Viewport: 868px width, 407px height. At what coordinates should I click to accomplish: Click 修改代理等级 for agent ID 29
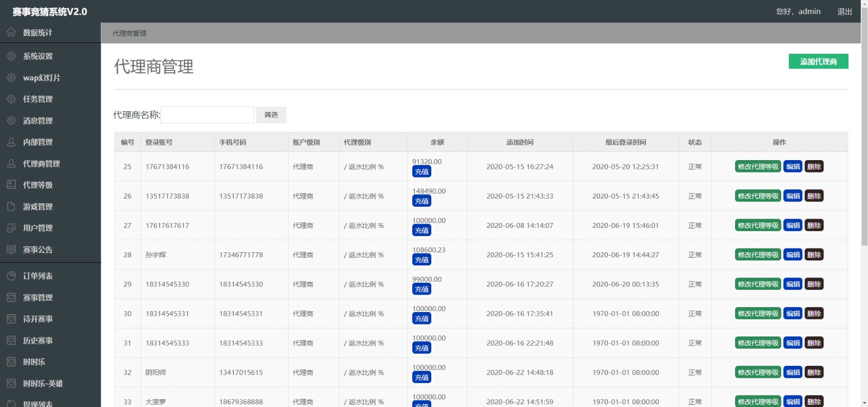(x=758, y=284)
